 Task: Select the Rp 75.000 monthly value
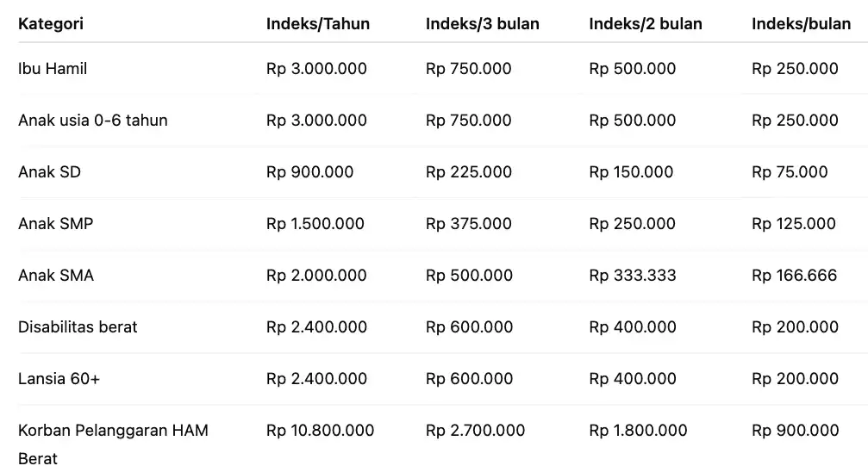789,172
